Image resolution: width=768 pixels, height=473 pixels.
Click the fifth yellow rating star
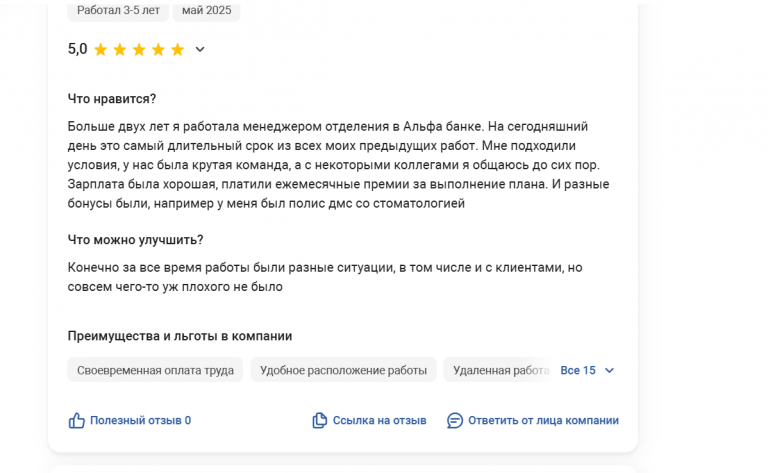coord(177,49)
